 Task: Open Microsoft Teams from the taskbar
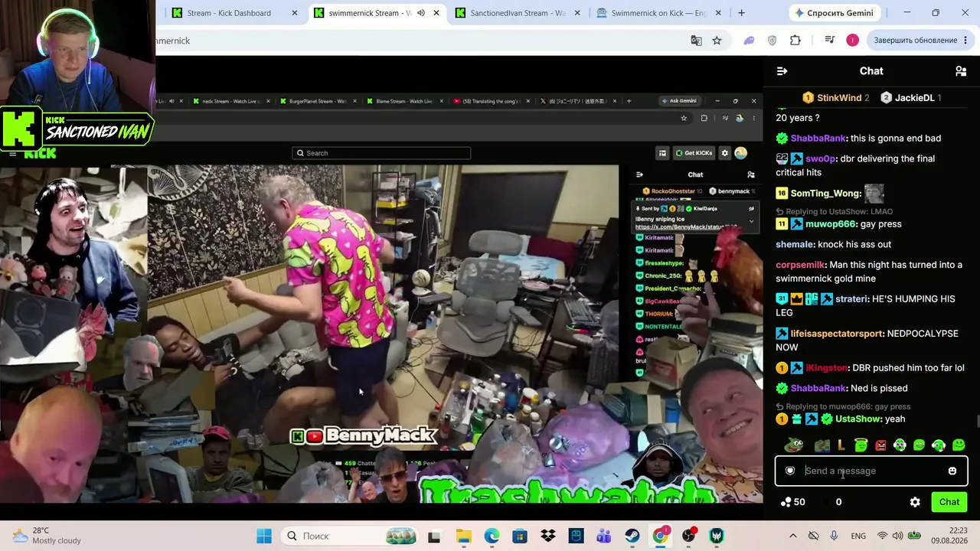pos(604,536)
